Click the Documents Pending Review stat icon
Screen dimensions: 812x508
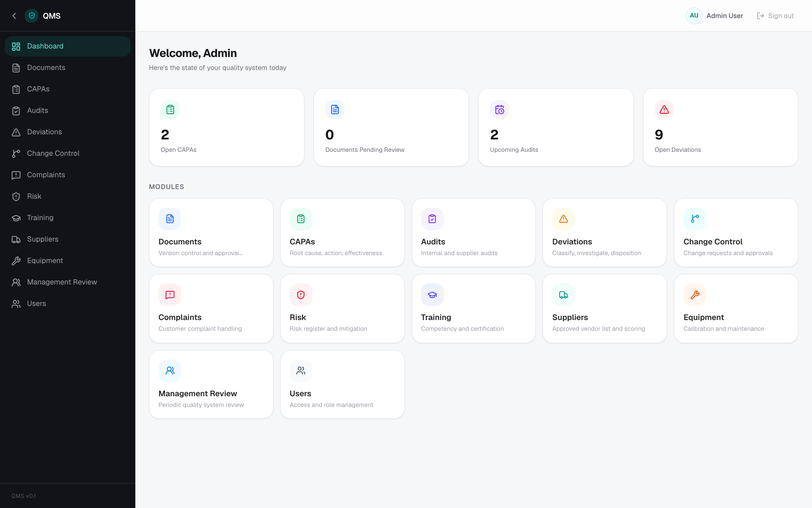pyautogui.click(x=335, y=110)
